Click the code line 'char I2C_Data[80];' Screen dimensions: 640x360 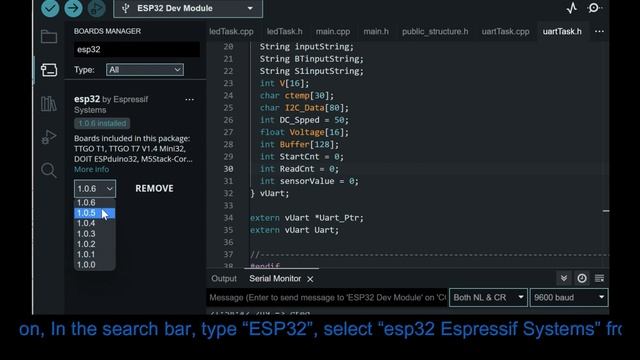coord(304,108)
